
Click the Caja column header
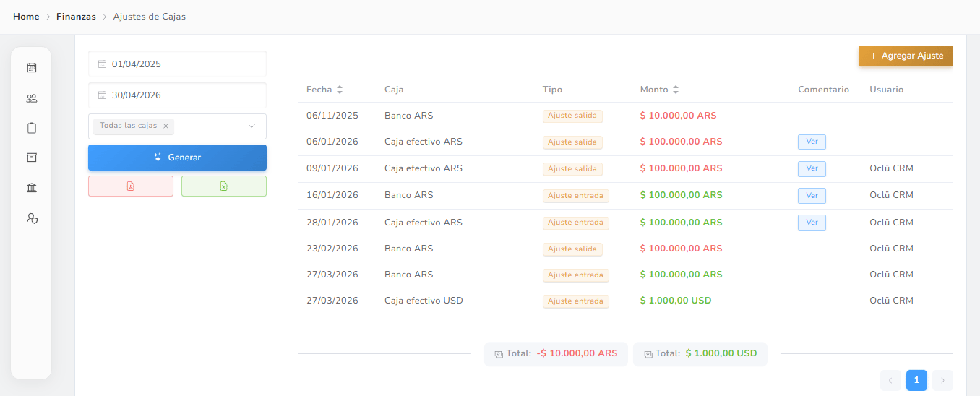pos(394,90)
